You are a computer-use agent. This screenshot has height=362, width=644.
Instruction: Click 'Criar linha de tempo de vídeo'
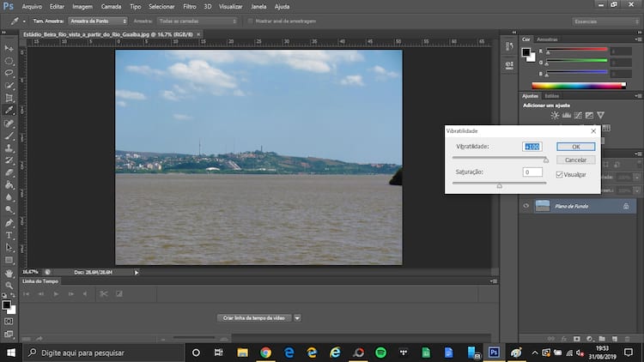click(x=254, y=318)
